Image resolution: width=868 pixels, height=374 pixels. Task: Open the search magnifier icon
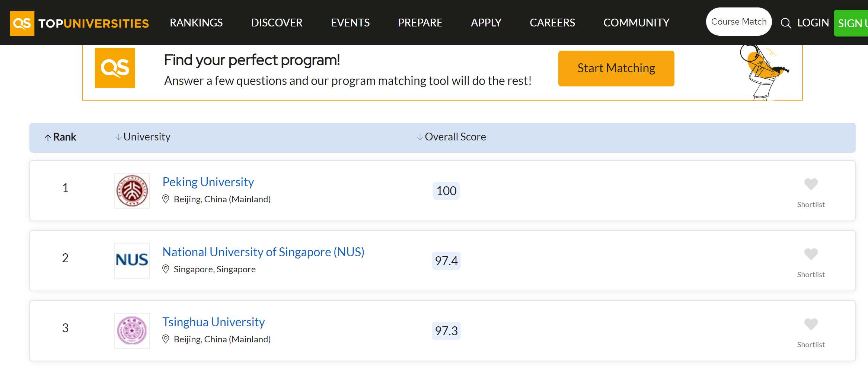click(786, 23)
